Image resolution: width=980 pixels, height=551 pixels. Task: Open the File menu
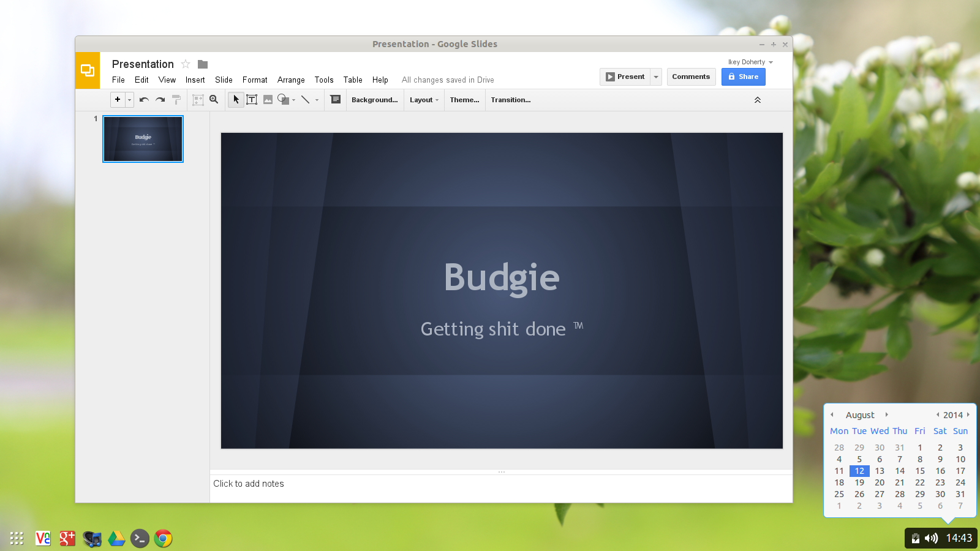(118, 80)
